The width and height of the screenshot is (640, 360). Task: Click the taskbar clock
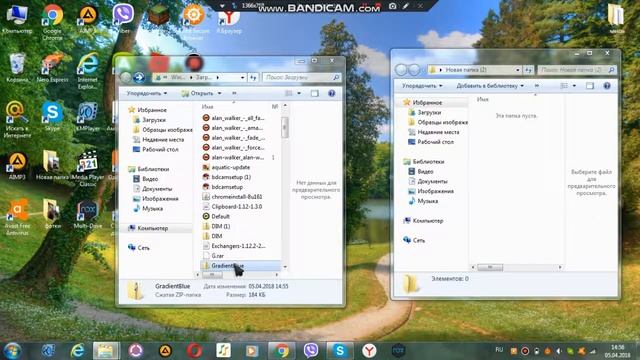point(617,351)
